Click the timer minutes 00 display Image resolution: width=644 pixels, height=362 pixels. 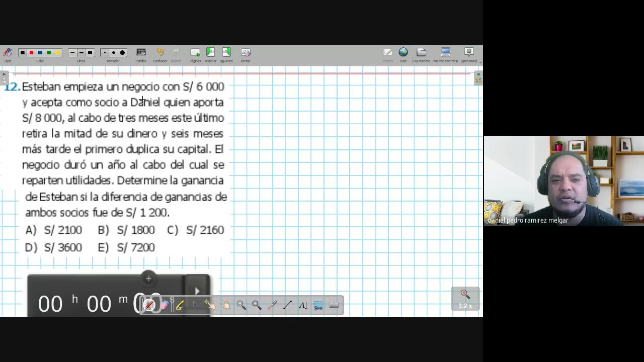99,304
